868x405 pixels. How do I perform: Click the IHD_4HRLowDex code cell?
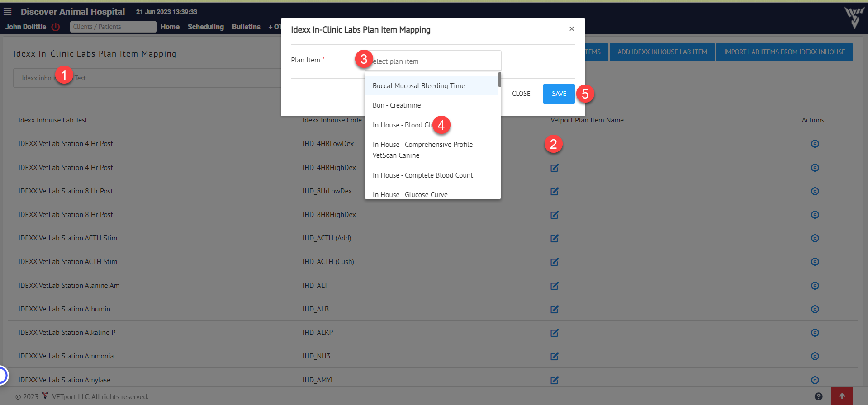coord(328,144)
